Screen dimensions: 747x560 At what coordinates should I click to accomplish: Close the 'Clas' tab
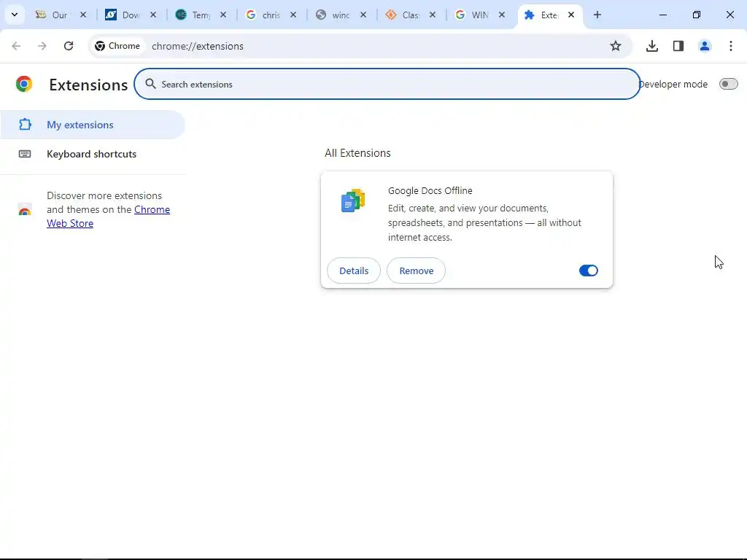tap(432, 15)
